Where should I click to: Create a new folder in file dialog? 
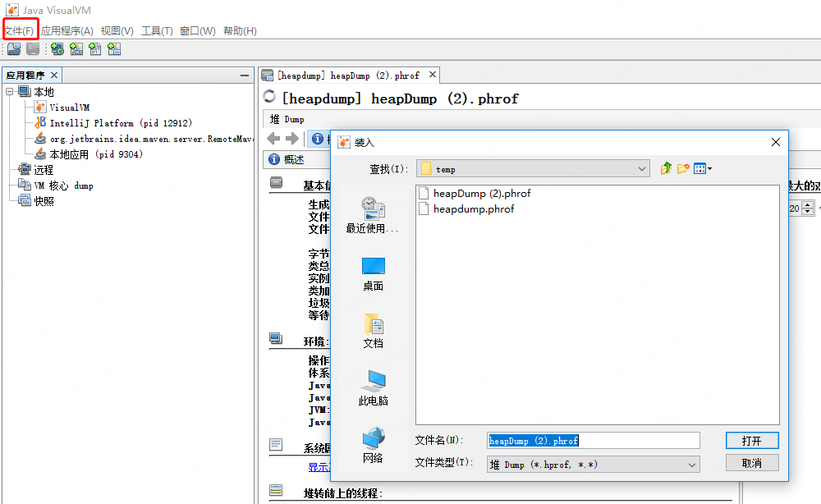pos(683,168)
